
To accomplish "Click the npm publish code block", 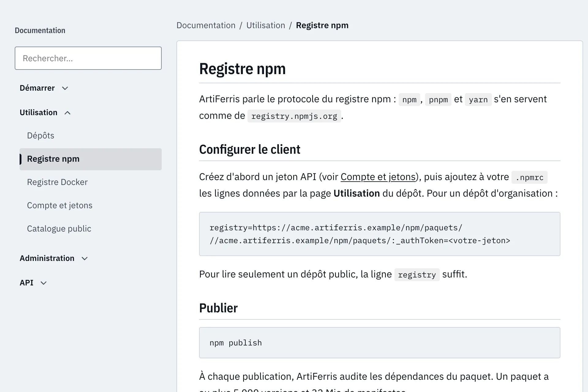I will pyautogui.click(x=379, y=343).
